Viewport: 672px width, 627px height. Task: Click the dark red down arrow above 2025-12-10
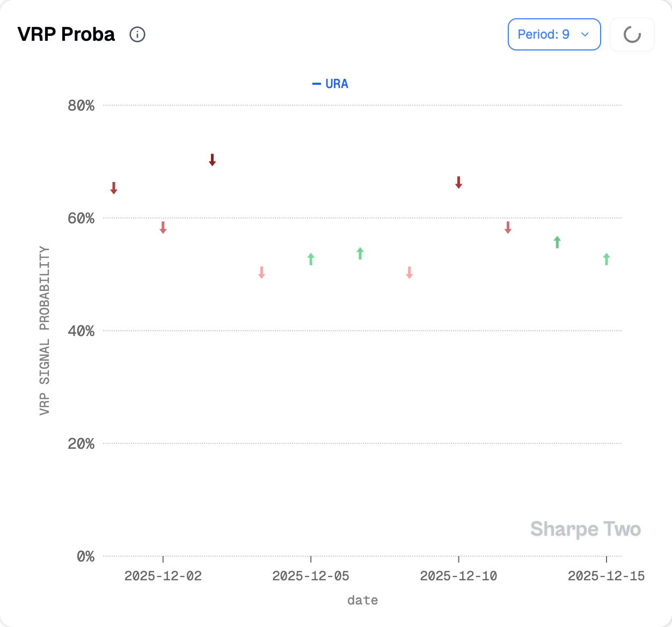[x=459, y=183]
